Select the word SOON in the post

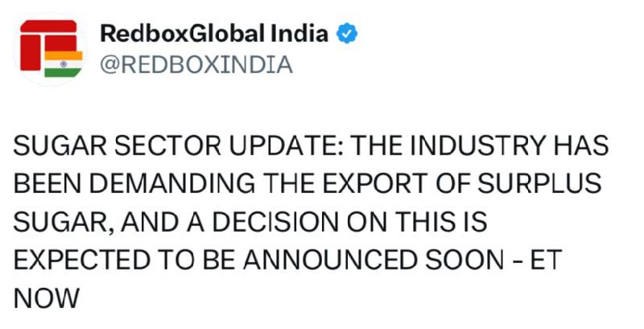click(x=464, y=260)
